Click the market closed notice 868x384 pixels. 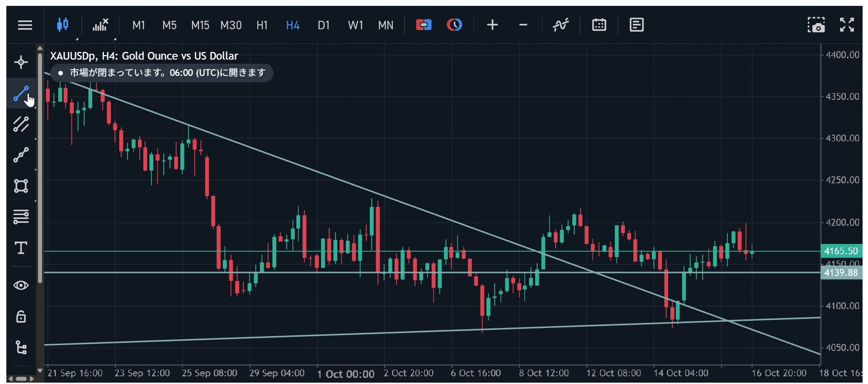pyautogui.click(x=162, y=73)
